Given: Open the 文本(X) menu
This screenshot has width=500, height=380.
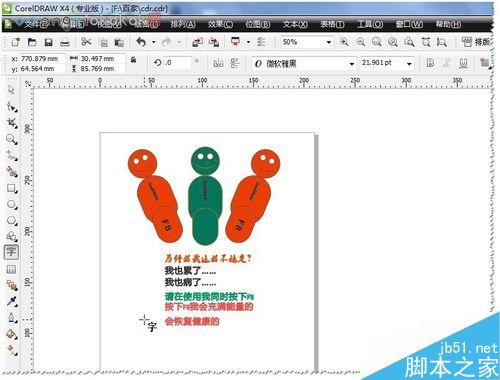Looking at the screenshot, I should (295, 24).
